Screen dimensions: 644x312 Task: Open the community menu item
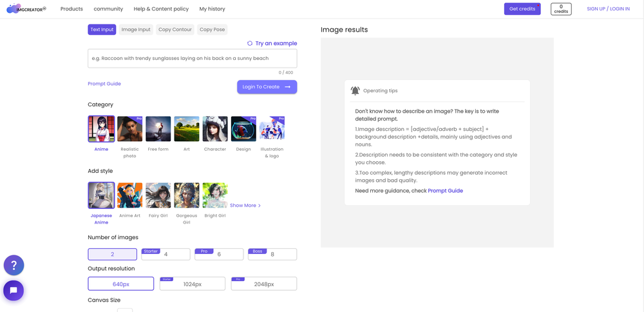point(108,8)
